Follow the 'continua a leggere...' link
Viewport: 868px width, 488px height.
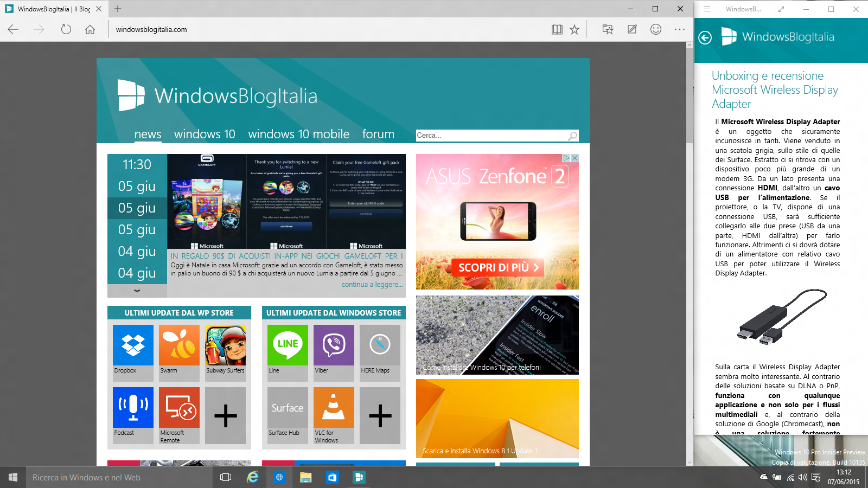coord(372,284)
